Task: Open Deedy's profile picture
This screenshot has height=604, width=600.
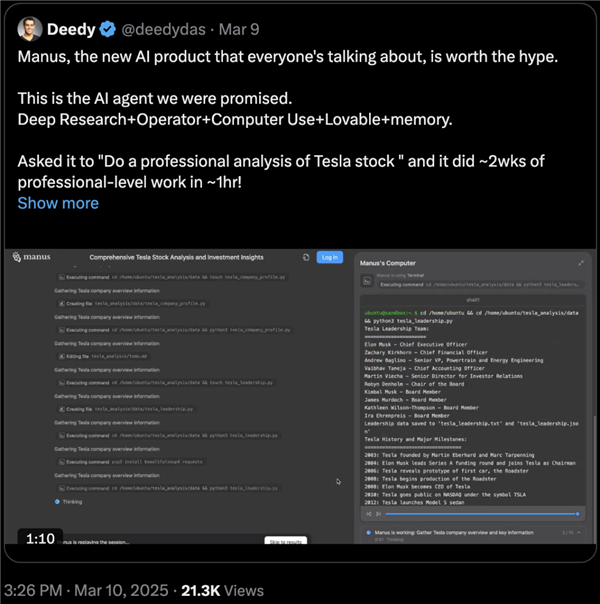Action: point(29,28)
